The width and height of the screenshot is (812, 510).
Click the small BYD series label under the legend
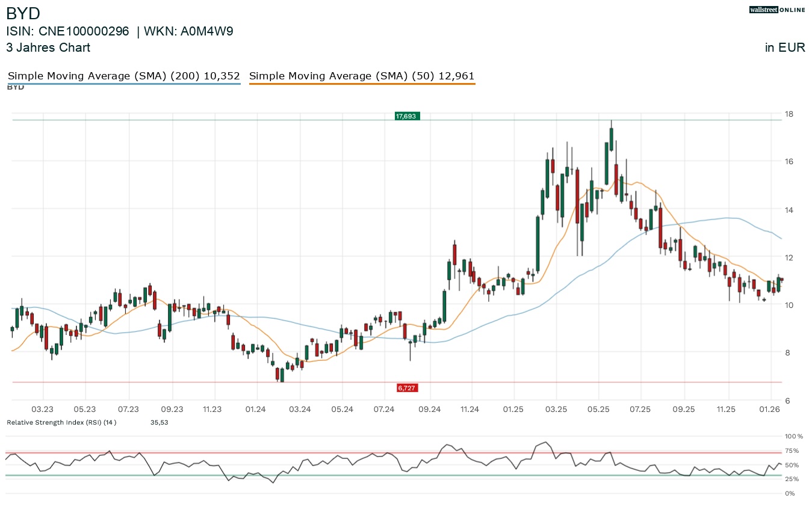click(16, 87)
